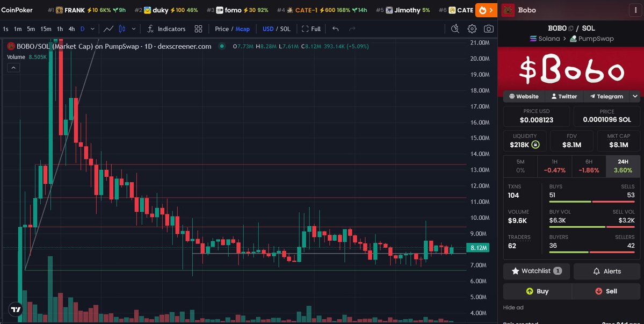Take a chart snapshot with camera icon
The width and height of the screenshot is (644, 324).
pos(488,28)
